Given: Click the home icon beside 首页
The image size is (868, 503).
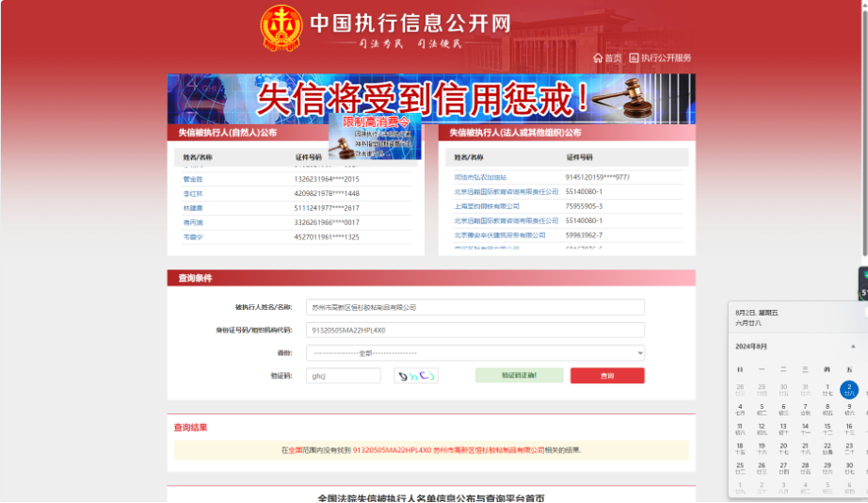Looking at the screenshot, I should (597, 57).
